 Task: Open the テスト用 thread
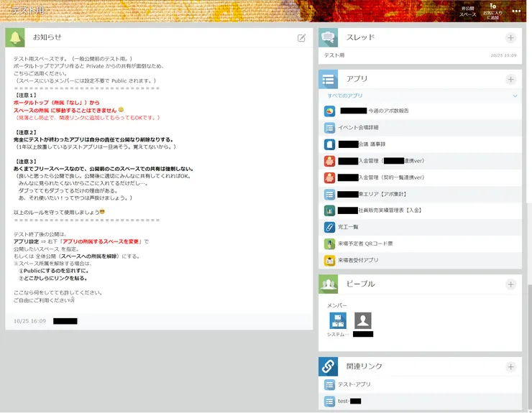click(334, 55)
